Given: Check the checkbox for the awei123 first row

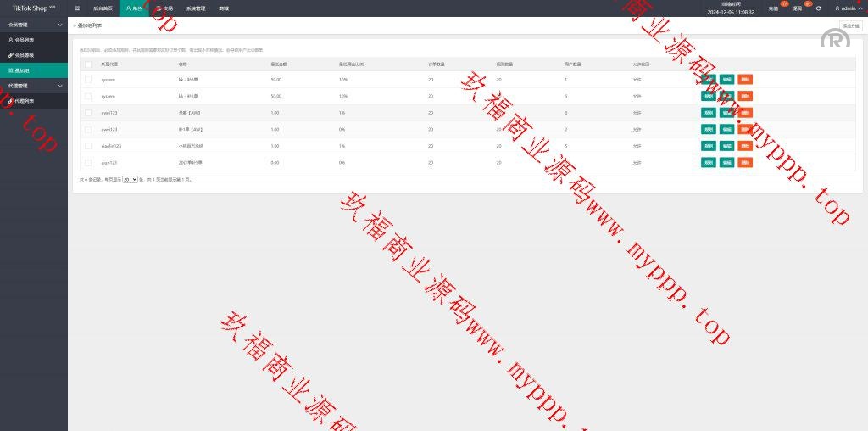Looking at the screenshot, I should 87,112.
